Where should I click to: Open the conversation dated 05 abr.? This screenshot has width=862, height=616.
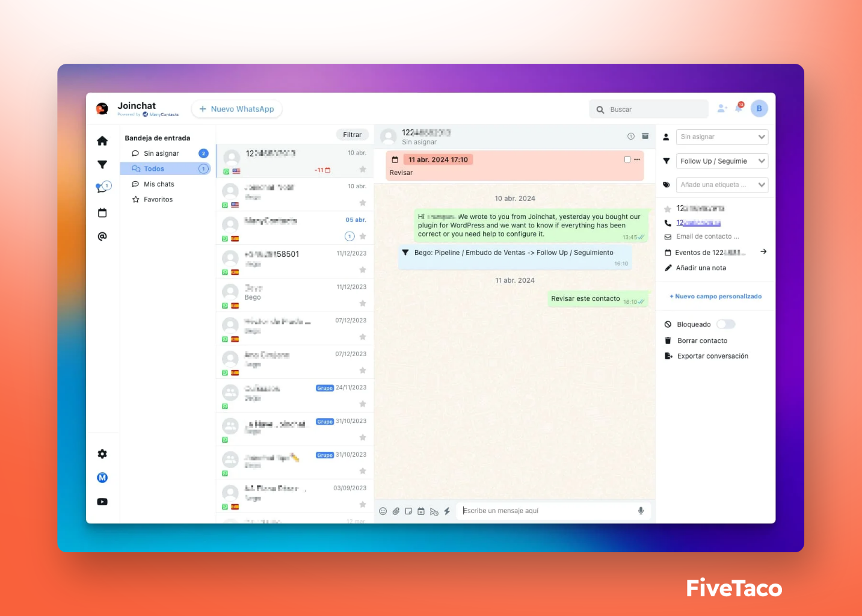[295, 228]
